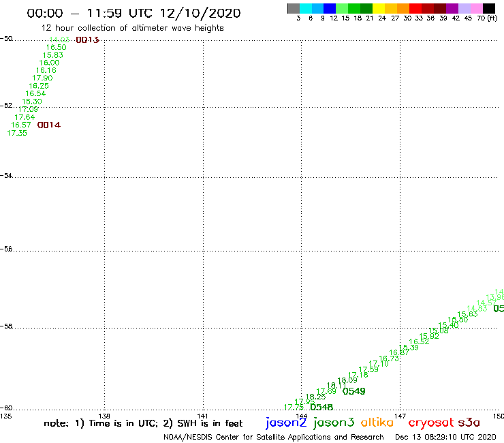Click the gray 3 ft legend swatch
Screen dimensions: 504x443
point(294,8)
